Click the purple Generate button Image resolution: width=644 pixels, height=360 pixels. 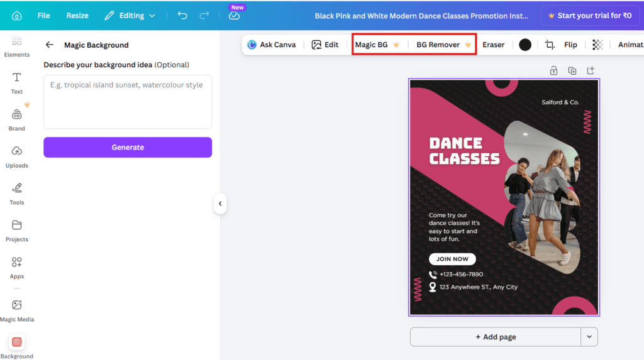coord(128,148)
